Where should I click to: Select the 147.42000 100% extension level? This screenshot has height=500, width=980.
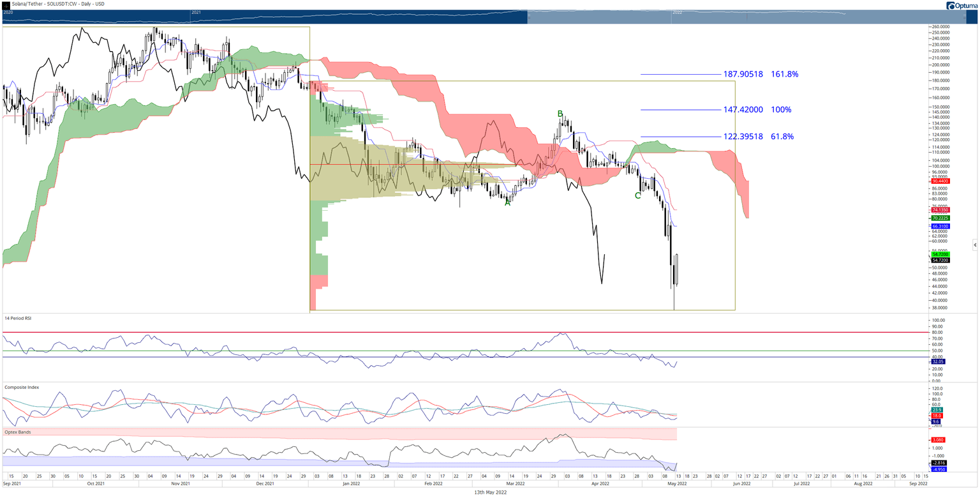(757, 110)
